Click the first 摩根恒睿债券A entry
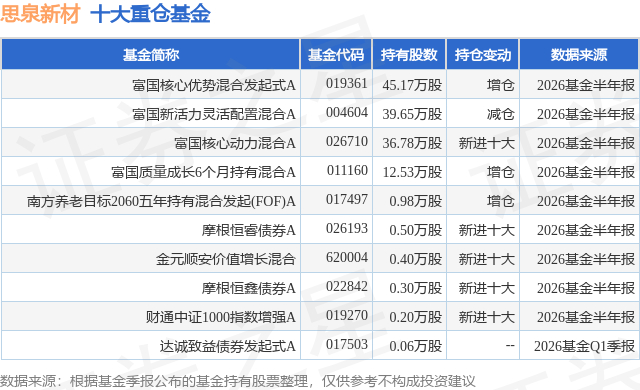 tap(249, 230)
